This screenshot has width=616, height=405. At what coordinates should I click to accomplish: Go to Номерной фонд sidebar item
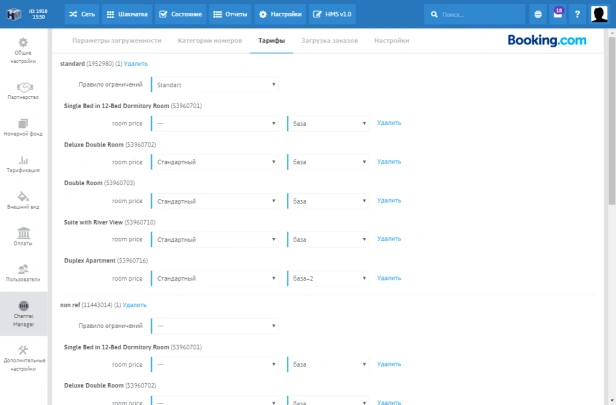point(23,127)
